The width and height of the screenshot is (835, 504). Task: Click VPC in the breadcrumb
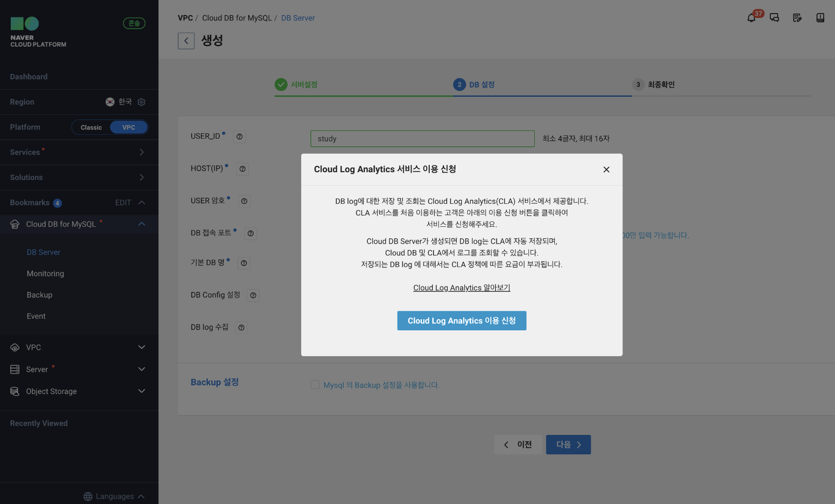(x=185, y=18)
